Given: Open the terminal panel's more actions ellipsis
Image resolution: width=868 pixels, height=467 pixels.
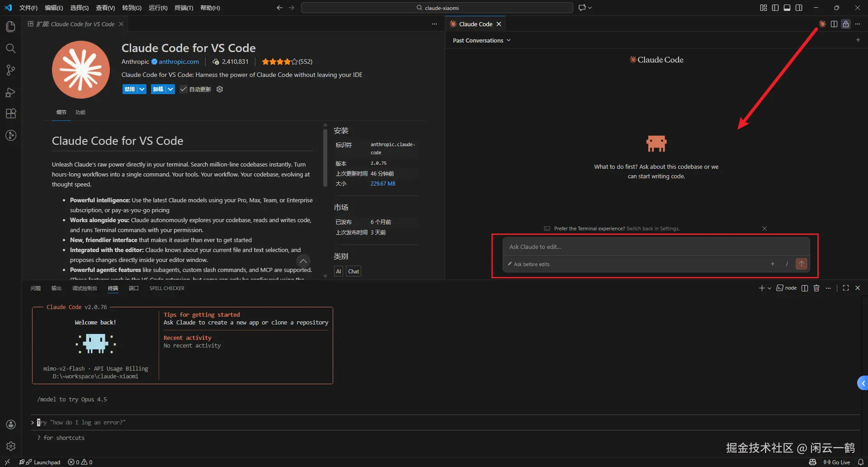Looking at the screenshot, I should click(828, 288).
